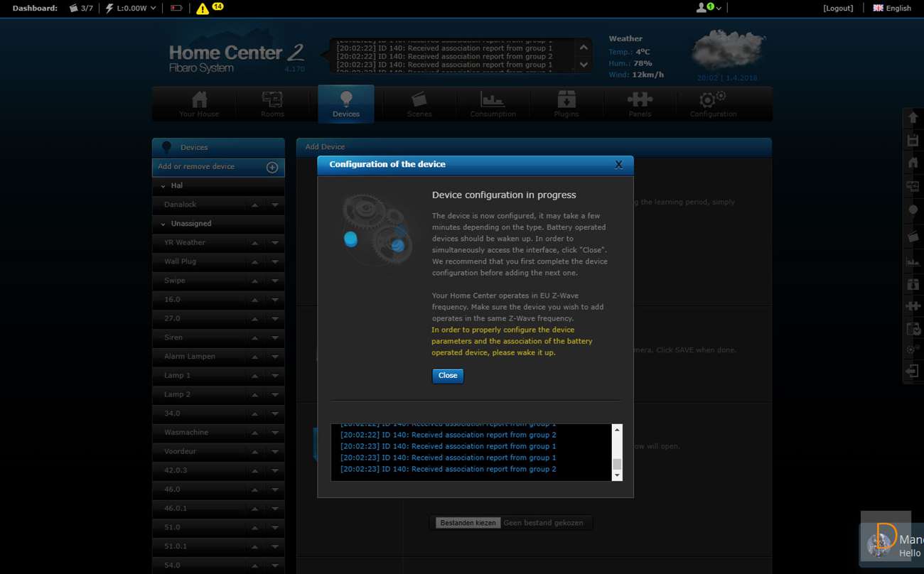924x574 pixels.
Task: Click plus icon beside Add or remove device
Action: (272, 167)
